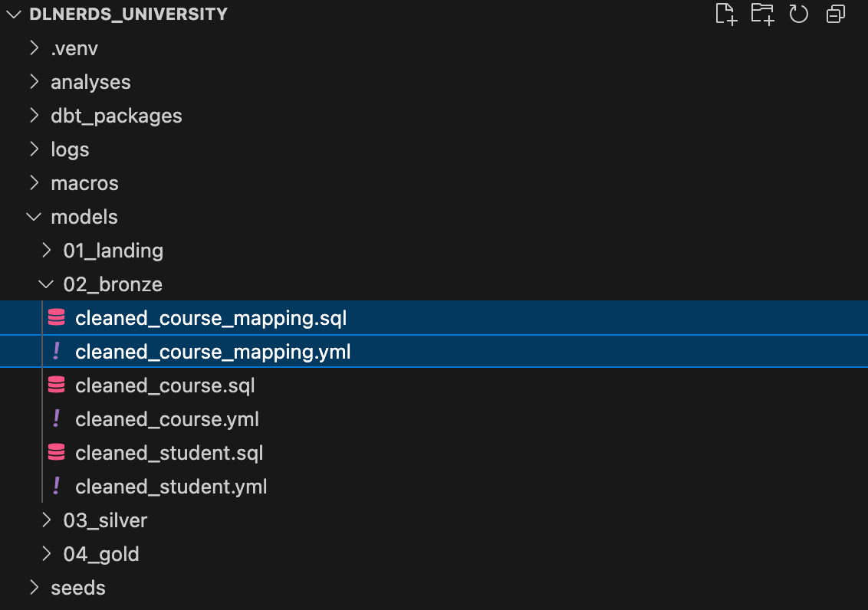Click database icon beside cleaned_course_mapping.sql
Screen dimensions: 868x610
point(56,318)
